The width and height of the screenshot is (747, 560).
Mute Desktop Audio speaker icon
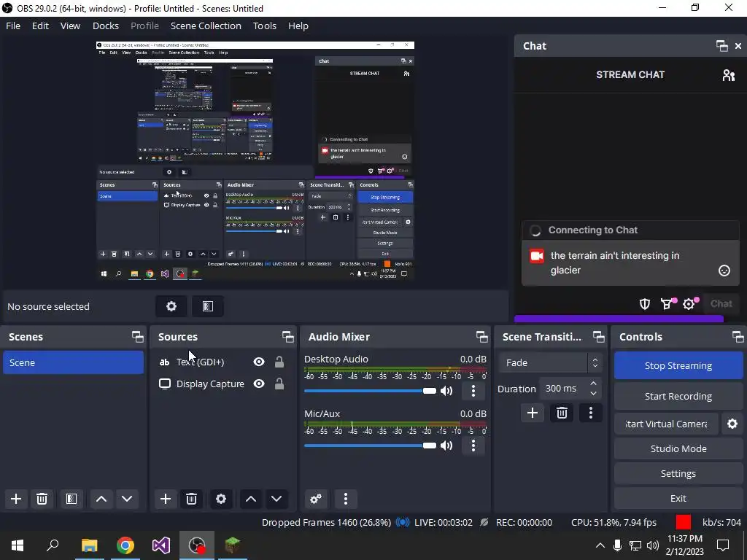(x=446, y=391)
